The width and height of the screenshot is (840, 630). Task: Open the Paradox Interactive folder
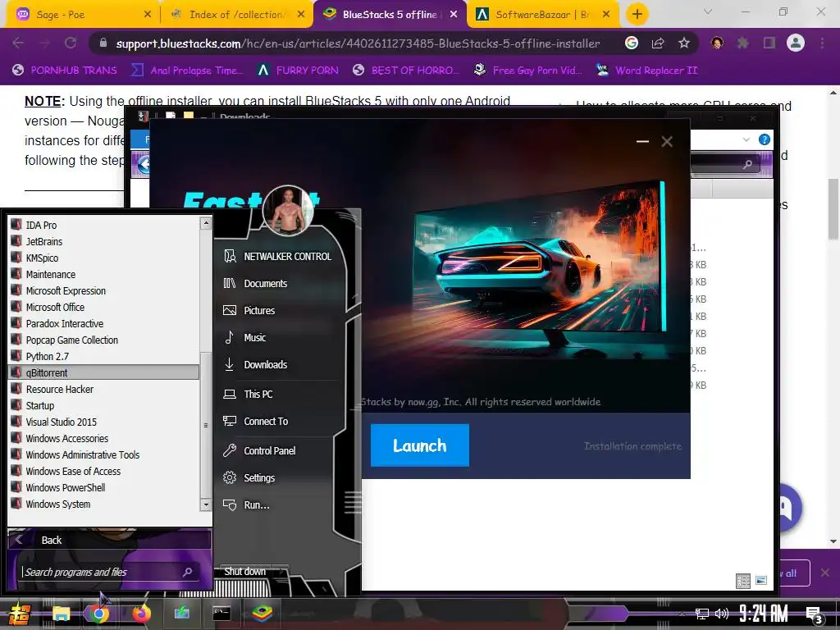pos(103,323)
